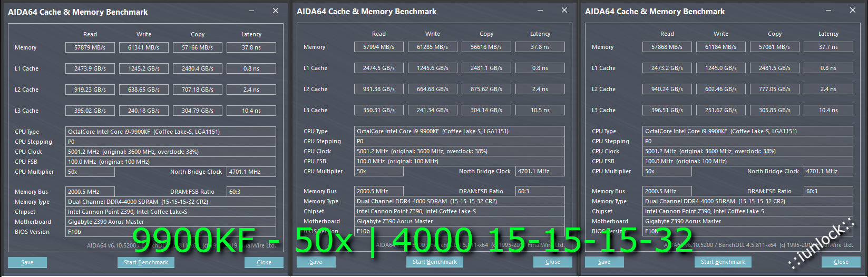Select Memory Copy value 56618 MB/s
Viewport: 868px width, 277px height.
pos(486,47)
